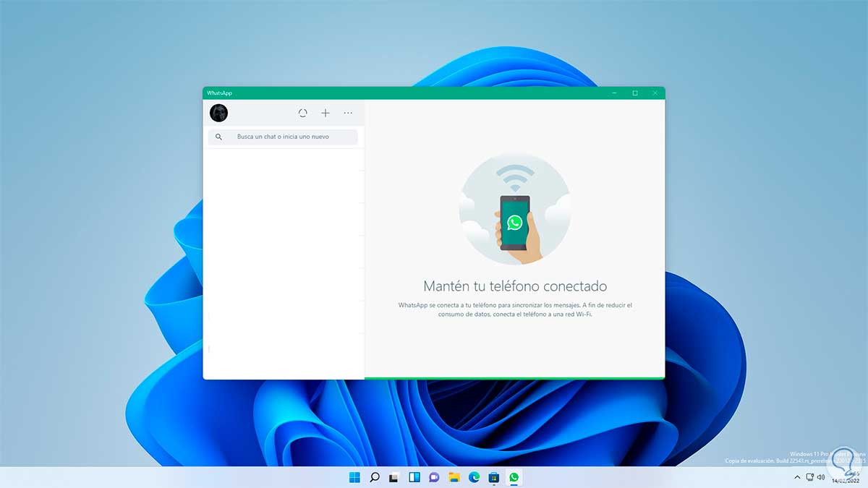
Task: Expand the hidden system tray icons chevron
Action: pos(798,477)
